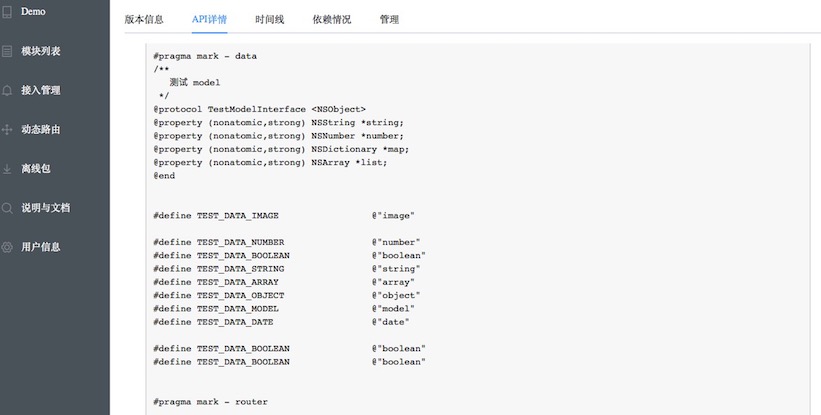Click the list icon beside 模块列表
The height and width of the screenshot is (415, 821).
[7, 51]
